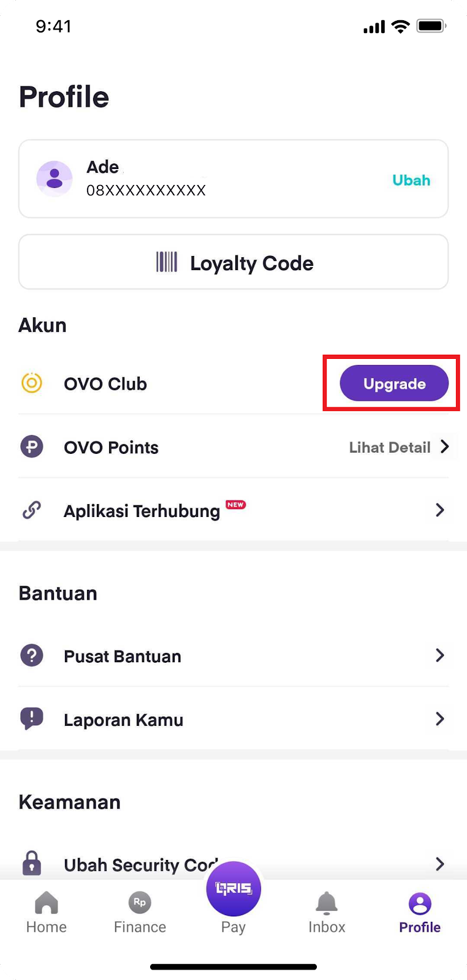Expand OVO Points Lihat Detail chevron
Screen dimensions: 467x980
tap(445, 447)
